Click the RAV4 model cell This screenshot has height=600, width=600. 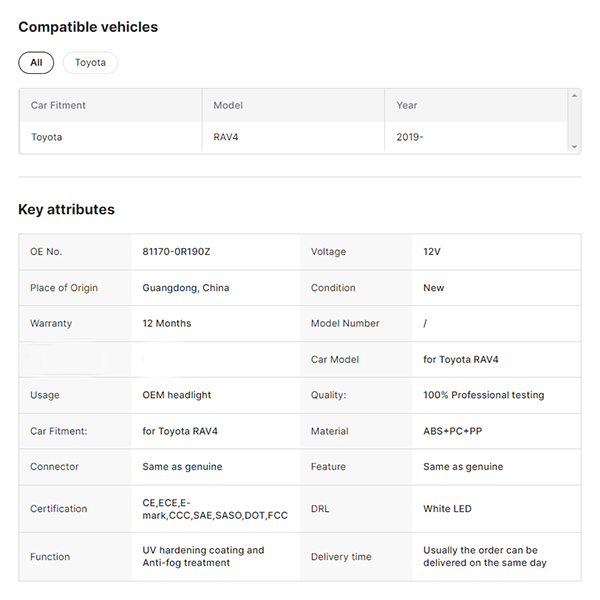coord(226,137)
